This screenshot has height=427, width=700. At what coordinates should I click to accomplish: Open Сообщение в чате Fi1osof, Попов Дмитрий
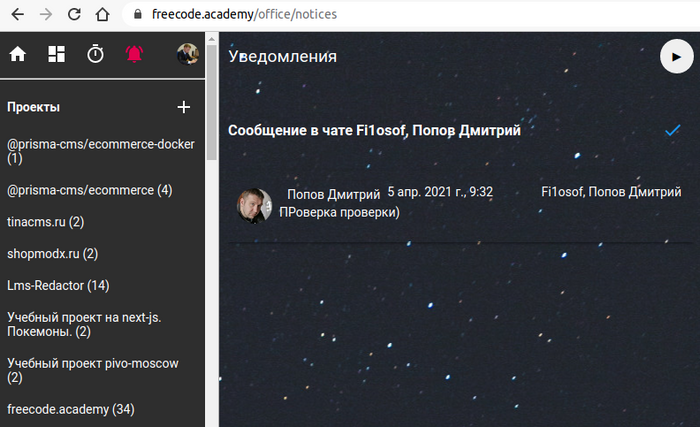(x=375, y=130)
